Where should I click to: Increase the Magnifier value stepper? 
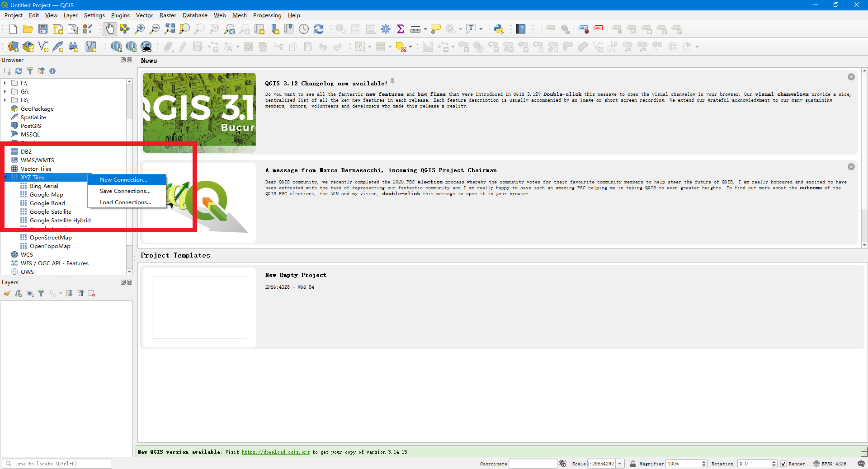[704, 462]
